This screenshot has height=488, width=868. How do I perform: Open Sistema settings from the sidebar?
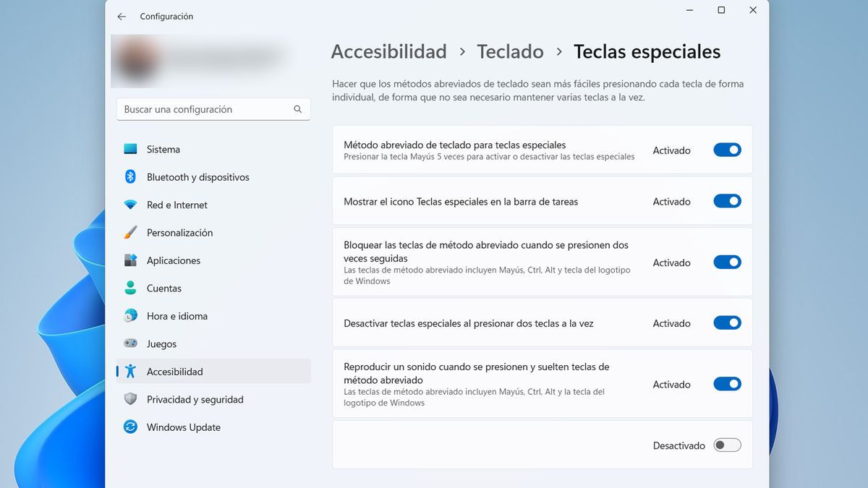(x=162, y=149)
